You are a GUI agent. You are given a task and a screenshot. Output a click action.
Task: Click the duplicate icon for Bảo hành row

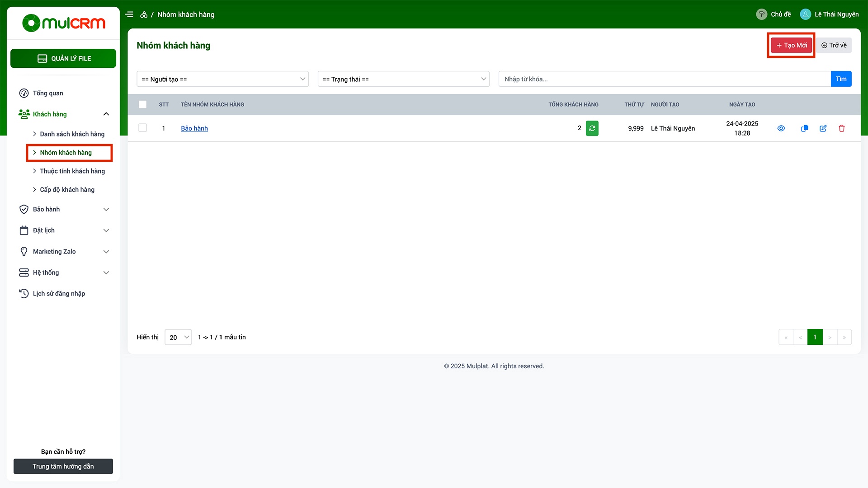[x=804, y=128]
